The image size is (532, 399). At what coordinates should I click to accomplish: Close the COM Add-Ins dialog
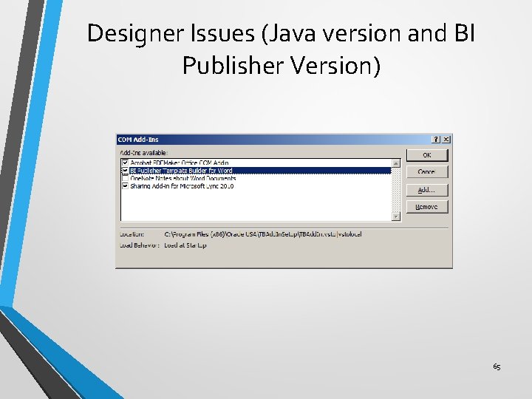[x=446, y=139]
